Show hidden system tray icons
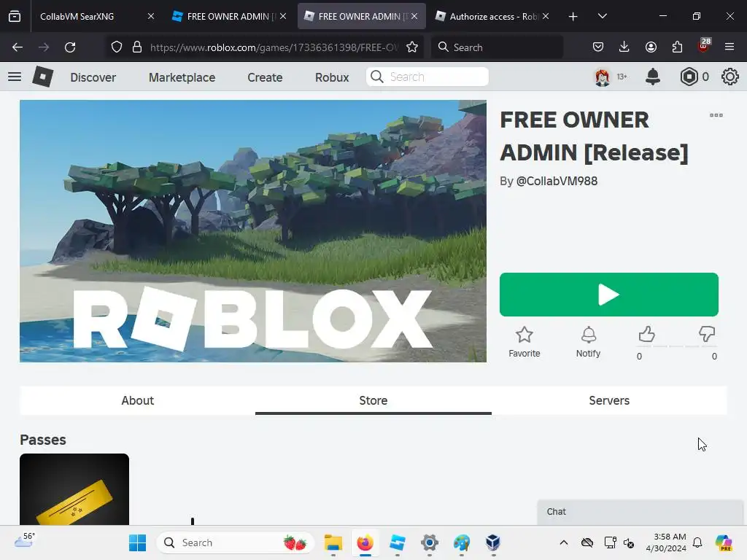Image resolution: width=747 pixels, height=560 pixels. 564,542
